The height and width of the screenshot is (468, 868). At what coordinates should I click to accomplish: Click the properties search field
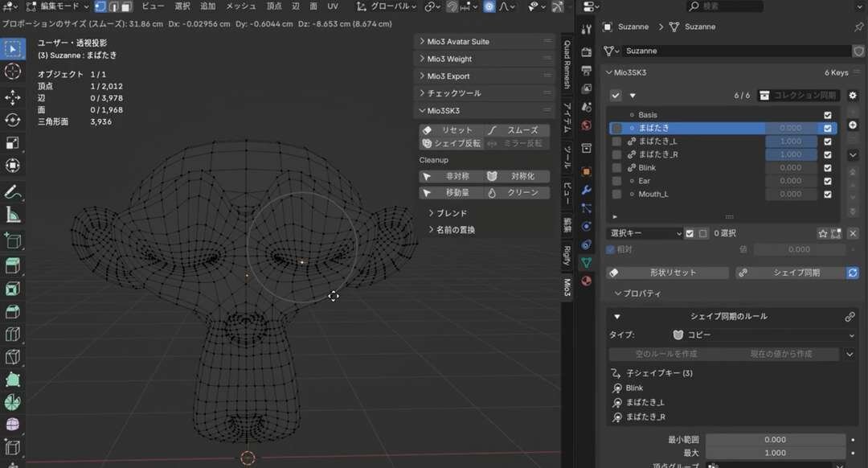[x=724, y=6]
